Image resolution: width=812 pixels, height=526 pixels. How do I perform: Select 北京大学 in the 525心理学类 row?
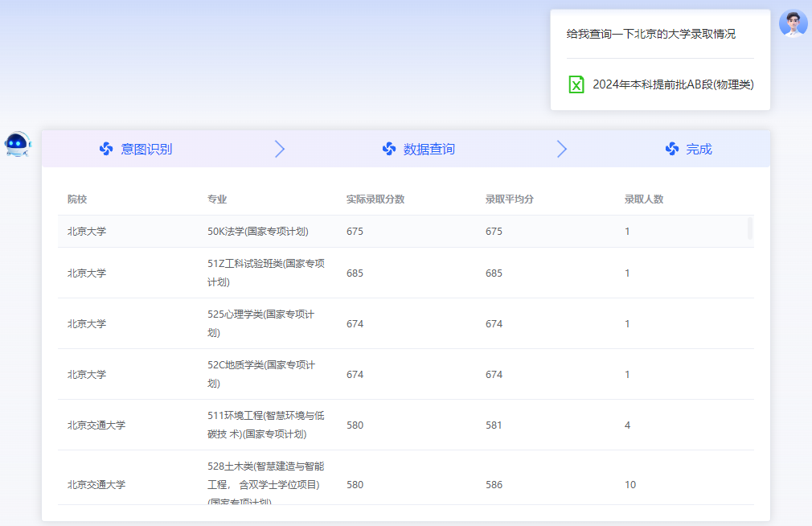pyautogui.click(x=87, y=324)
